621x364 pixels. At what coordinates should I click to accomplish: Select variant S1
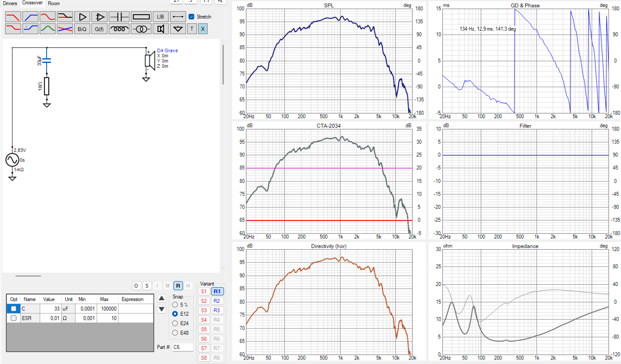click(204, 291)
